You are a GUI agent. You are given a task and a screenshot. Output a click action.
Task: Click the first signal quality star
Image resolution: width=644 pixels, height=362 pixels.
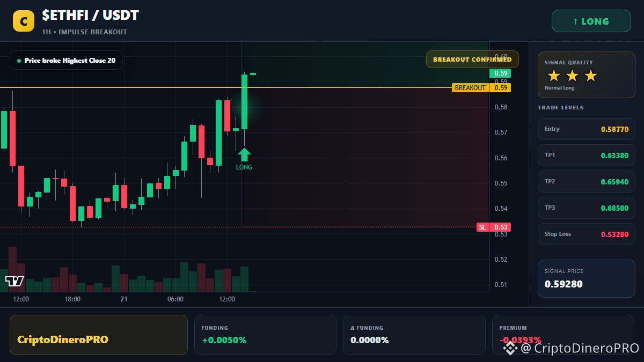coord(554,76)
